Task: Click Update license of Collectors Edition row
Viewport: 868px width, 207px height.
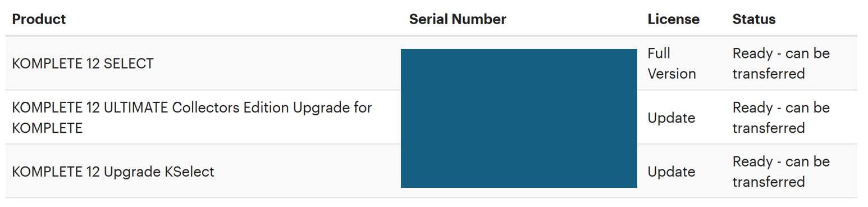Action: point(671,118)
